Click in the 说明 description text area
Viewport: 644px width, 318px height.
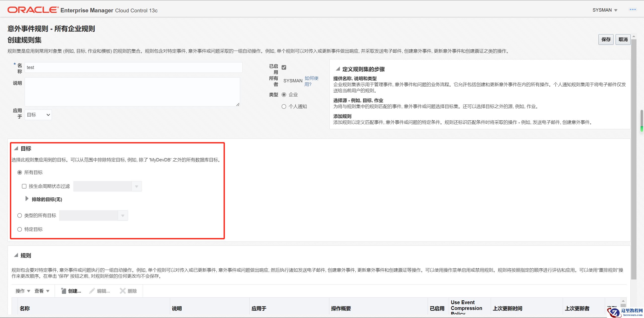(x=132, y=92)
